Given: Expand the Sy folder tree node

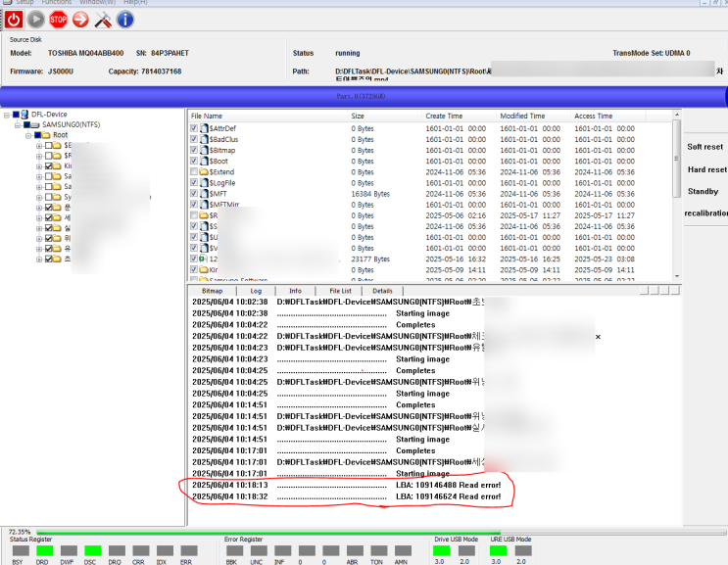Looking at the screenshot, I should coord(39,197).
